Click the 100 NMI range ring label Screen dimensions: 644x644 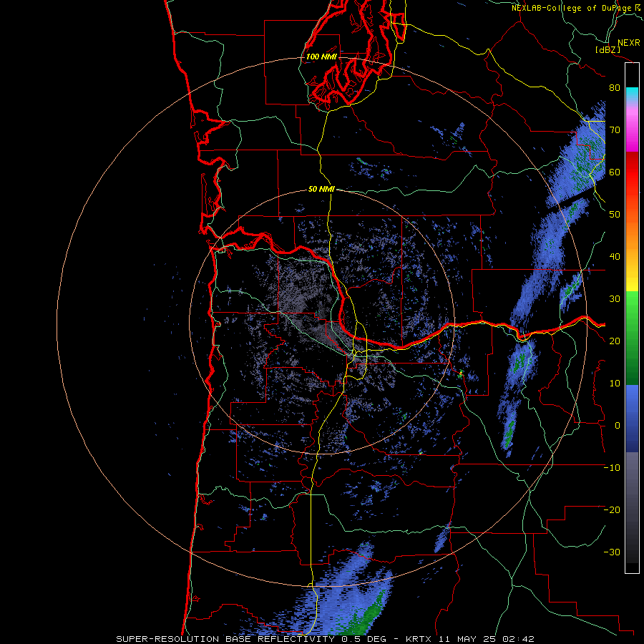321,57
